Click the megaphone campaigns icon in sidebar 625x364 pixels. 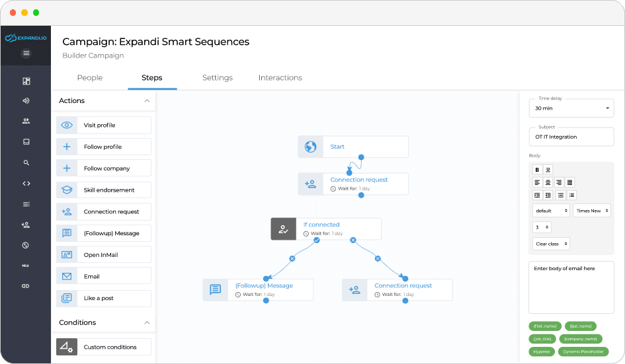pos(26,101)
